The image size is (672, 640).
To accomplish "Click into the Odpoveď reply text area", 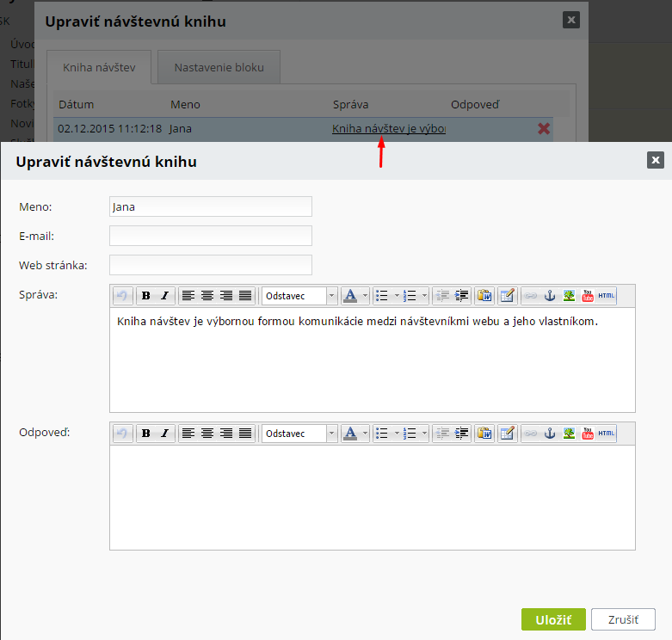I will coord(373,498).
